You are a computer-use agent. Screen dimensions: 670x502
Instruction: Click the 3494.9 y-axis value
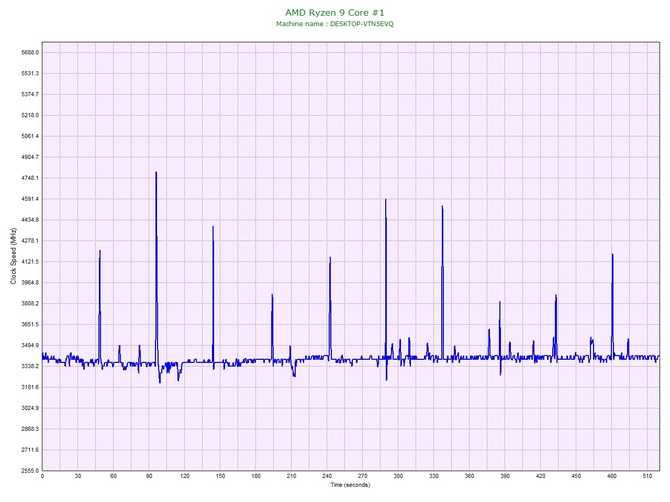pos(30,346)
